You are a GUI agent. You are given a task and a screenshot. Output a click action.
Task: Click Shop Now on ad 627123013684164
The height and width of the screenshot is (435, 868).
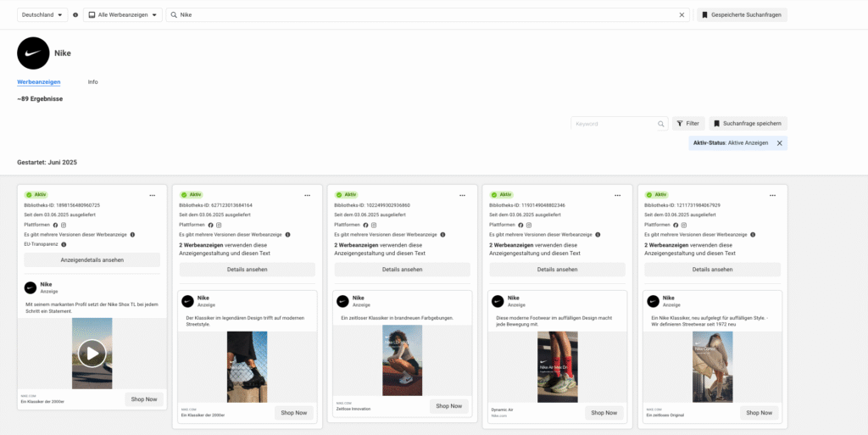[x=294, y=413]
